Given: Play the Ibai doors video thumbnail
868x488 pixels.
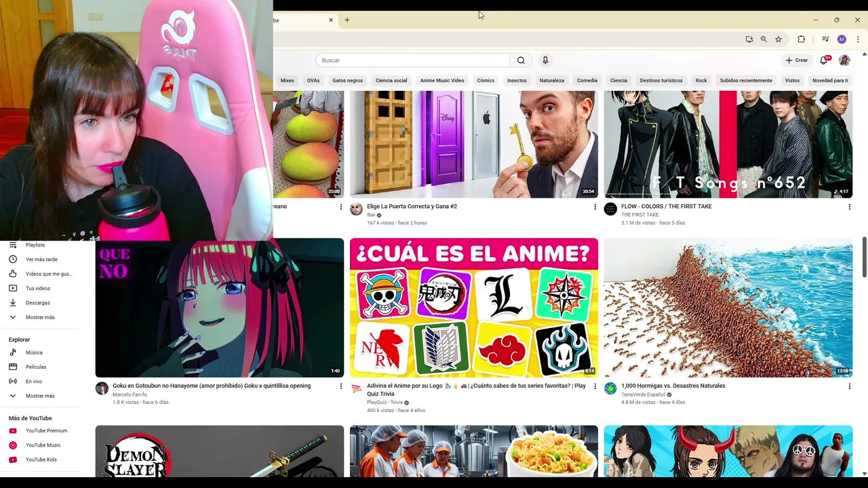Looking at the screenshot, I should tap(474, 144).
